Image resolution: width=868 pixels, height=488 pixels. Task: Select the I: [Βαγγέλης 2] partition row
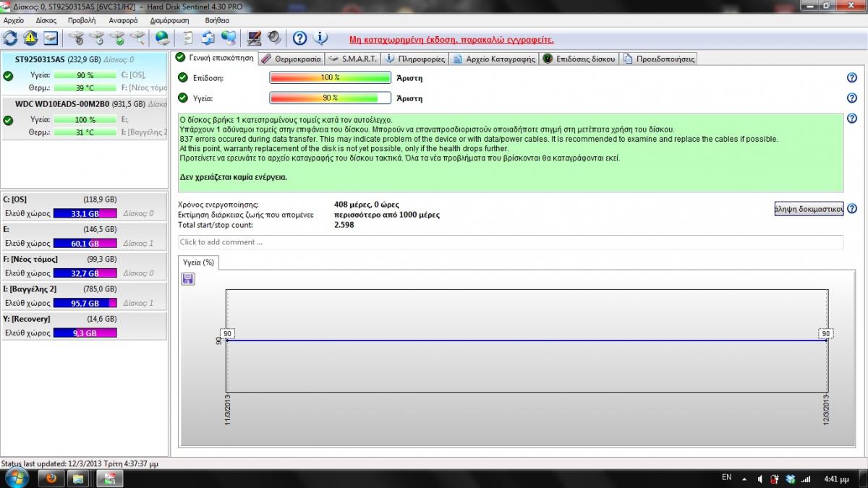(85, 296)
